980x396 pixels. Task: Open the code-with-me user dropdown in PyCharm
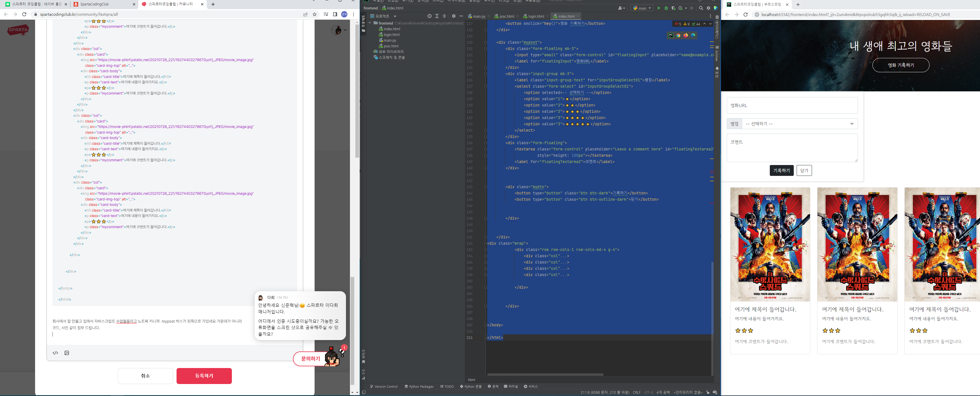[622, 8]
